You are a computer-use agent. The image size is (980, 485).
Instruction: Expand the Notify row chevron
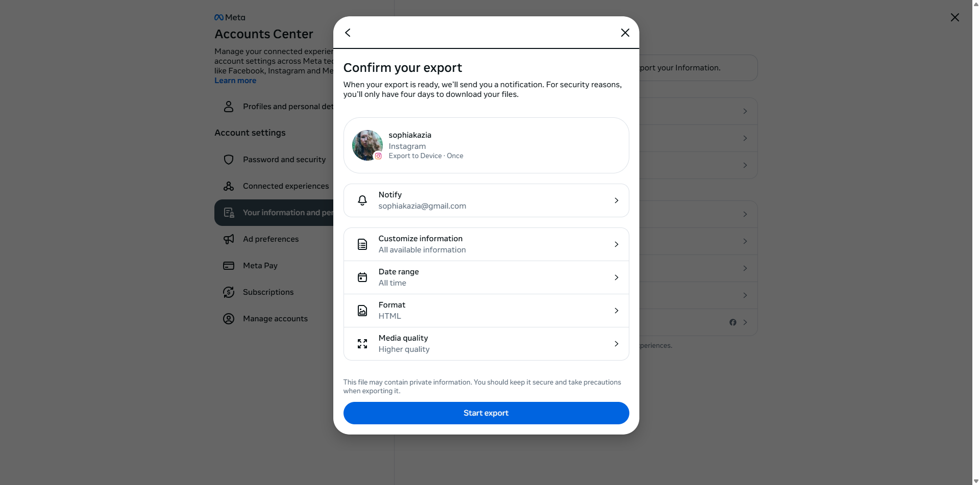coord(617,200)
